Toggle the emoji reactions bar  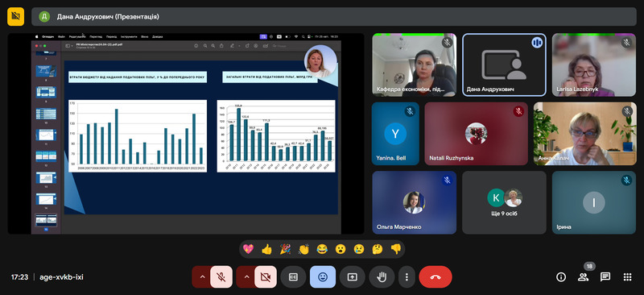click(x=323, y=277)
